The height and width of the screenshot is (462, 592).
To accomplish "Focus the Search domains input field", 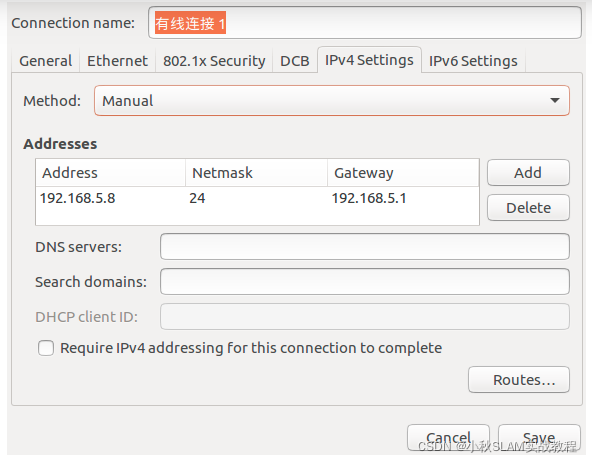I will 365,282.
